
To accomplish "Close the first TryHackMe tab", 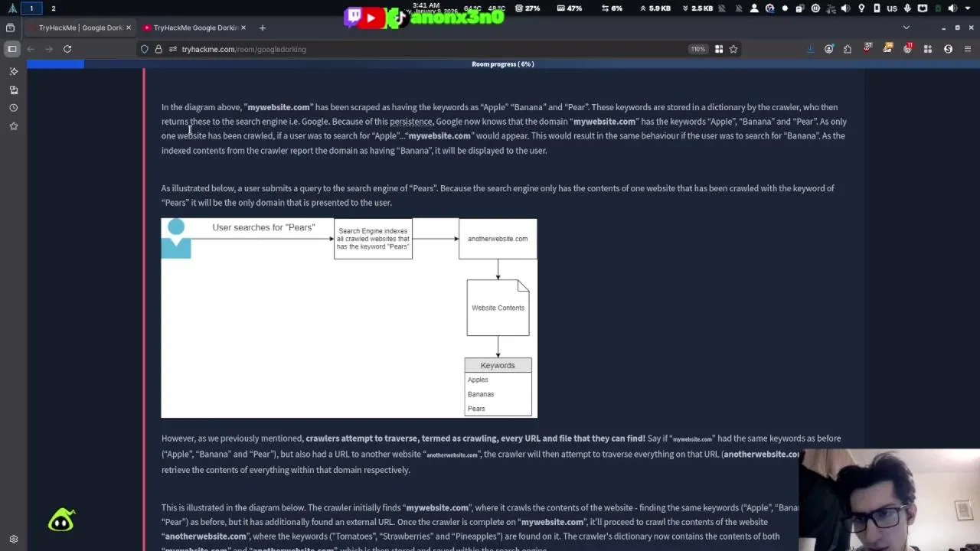I will click(x=129, y=28).
